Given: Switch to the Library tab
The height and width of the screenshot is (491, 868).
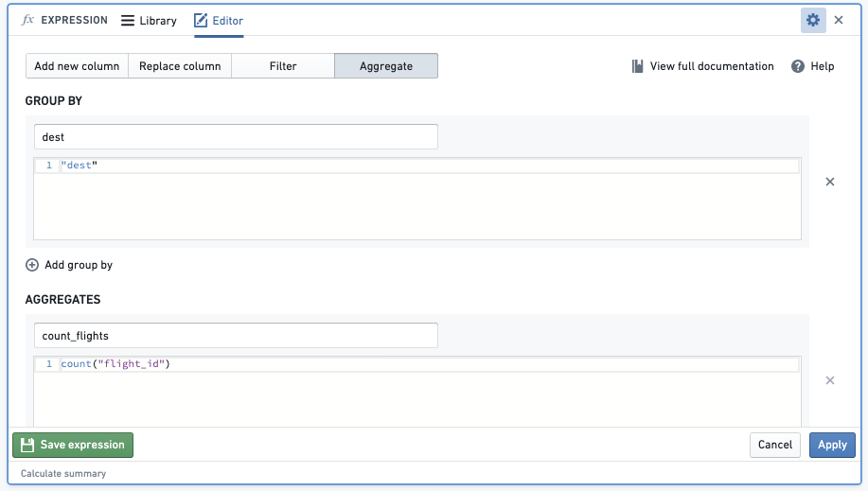Looking at the screenshot, I should 149,21.
